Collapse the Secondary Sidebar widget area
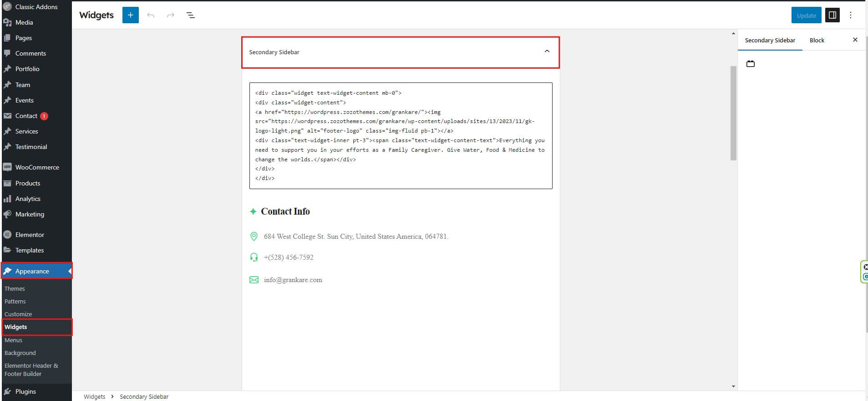868x401 pixels. coord(547,51)
